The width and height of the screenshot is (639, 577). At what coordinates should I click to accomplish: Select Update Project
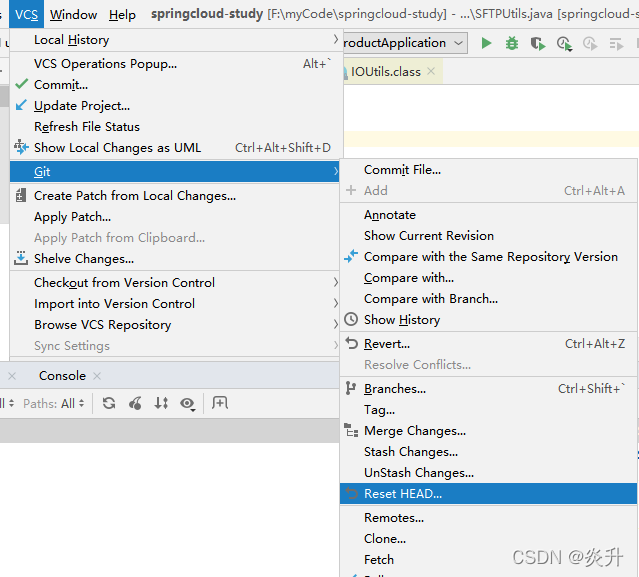pos(174,106)
